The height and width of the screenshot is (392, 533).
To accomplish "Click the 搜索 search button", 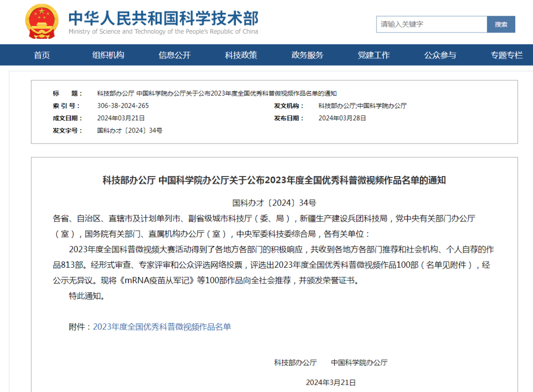I will pos(501,24).
